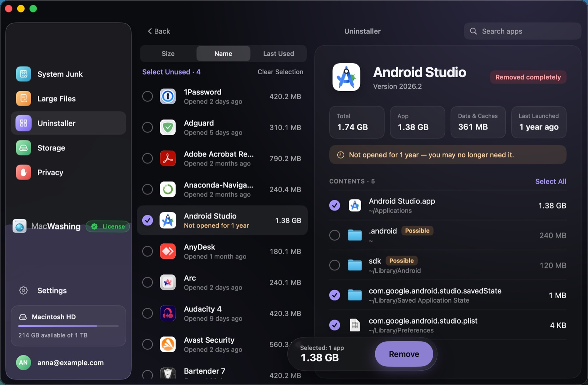The image size is (588, 385).
Task: Click the anna@example.com account text
Action: click(71, 363)
